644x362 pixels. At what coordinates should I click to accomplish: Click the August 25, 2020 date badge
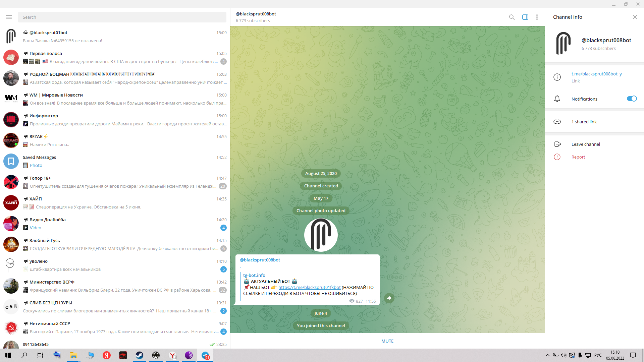coord(321,173)
